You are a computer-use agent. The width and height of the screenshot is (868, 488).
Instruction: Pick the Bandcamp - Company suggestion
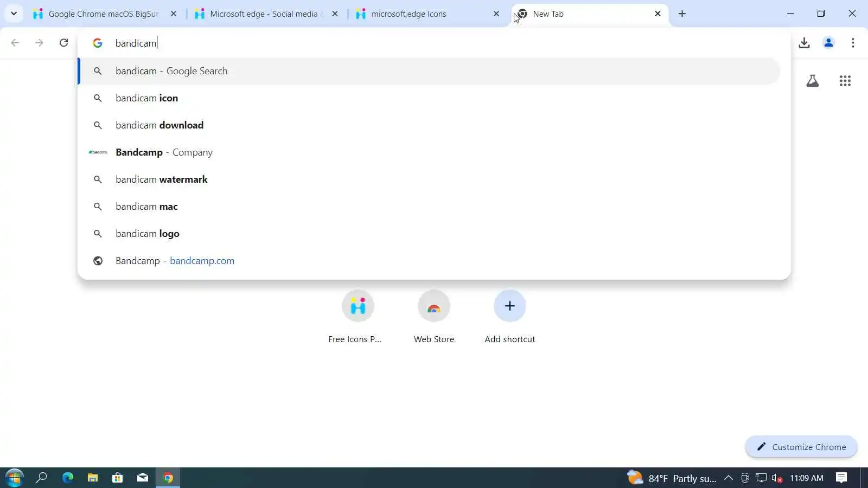pyautogui.click(x=429, y=152)
